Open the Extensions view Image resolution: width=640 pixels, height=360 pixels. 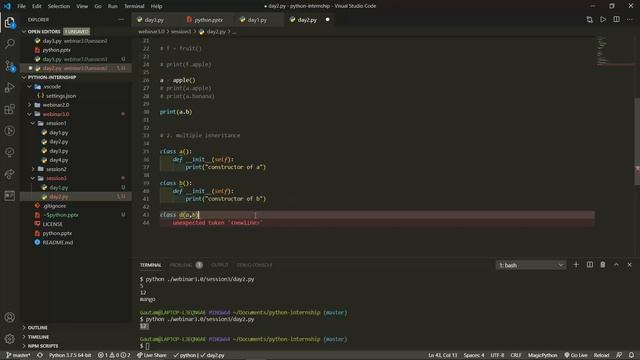tap(10, 109)
